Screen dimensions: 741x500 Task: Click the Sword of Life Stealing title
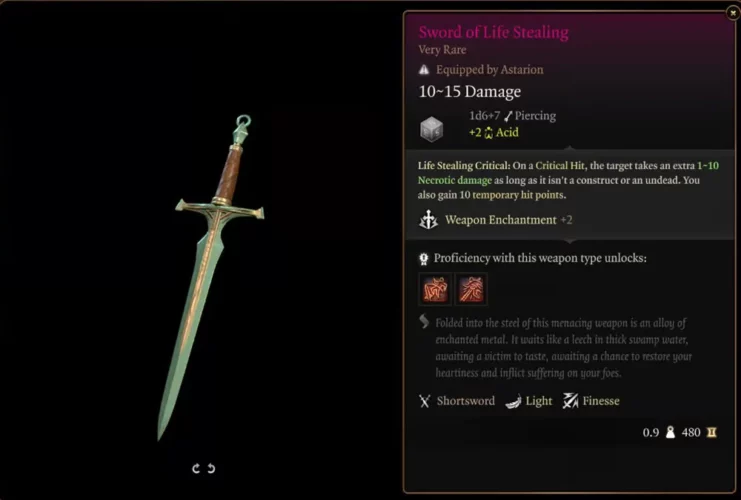[x=493, y=32]
